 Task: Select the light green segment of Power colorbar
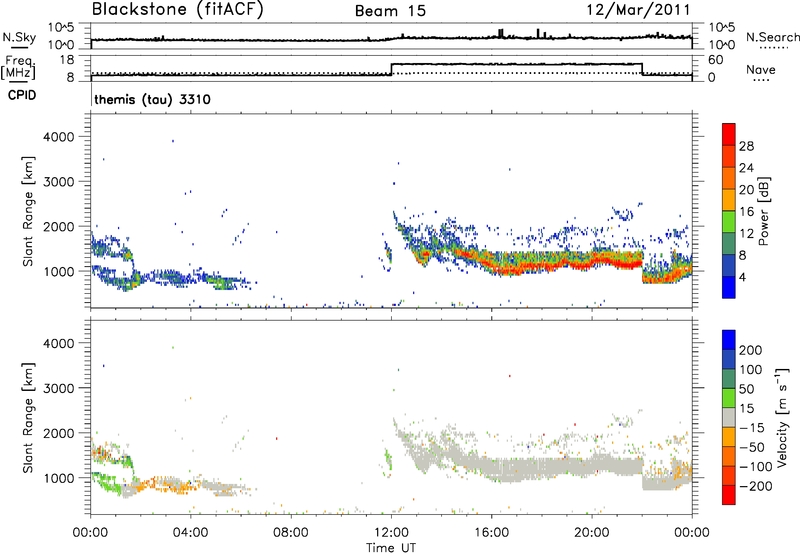pos(729,221)
